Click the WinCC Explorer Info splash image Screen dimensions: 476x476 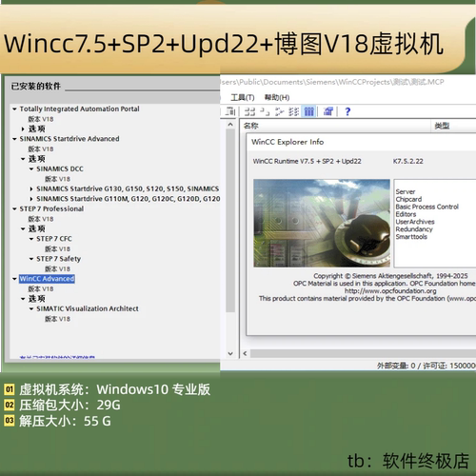tap(322, 223)
